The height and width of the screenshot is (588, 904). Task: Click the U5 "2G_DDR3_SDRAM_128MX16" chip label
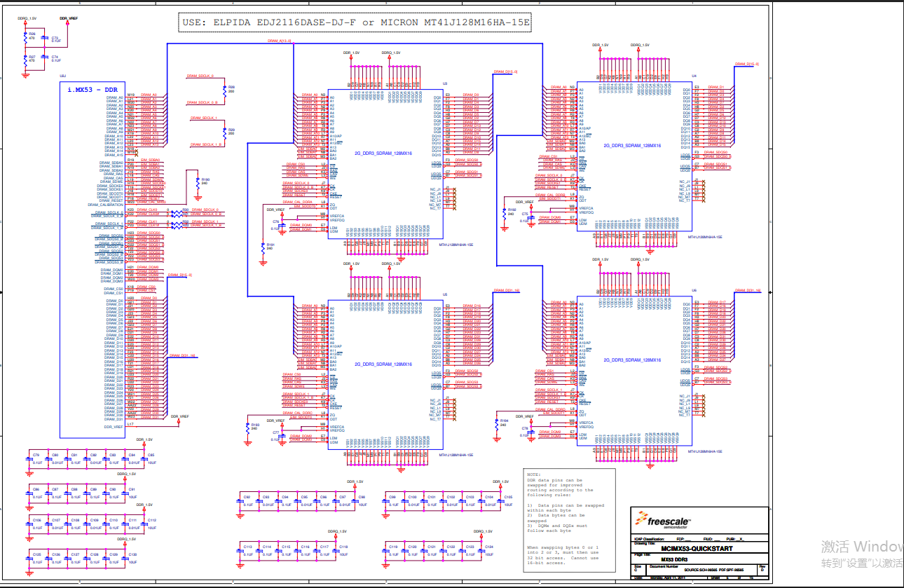(x=383, y=364)
